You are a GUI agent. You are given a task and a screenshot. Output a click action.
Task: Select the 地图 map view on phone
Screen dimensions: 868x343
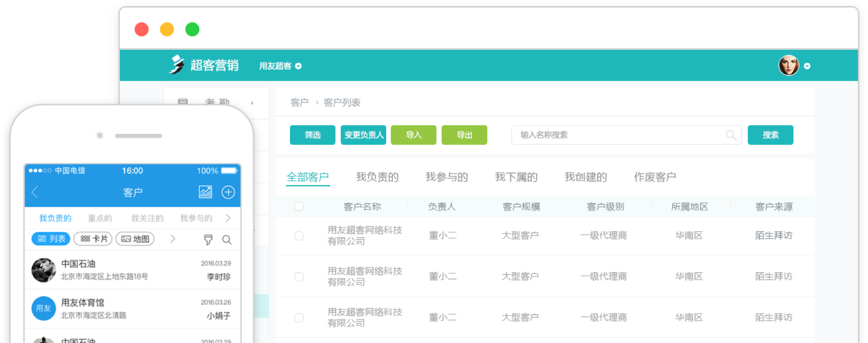click(x=135, y=239)
